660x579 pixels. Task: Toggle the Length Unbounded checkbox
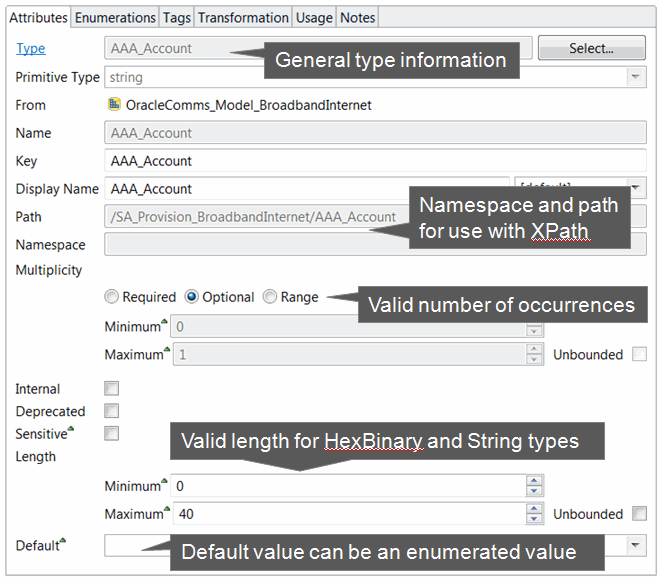[x=639, y=514]
